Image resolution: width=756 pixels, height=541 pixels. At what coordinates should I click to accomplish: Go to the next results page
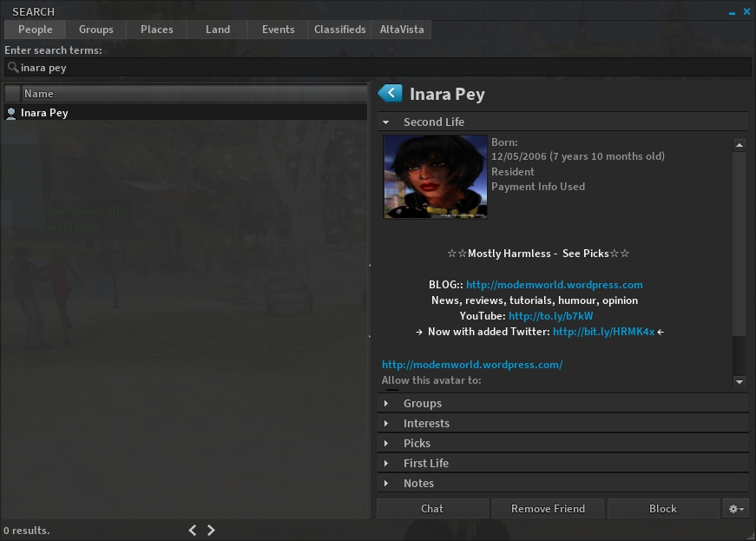[x=211, y=530]
